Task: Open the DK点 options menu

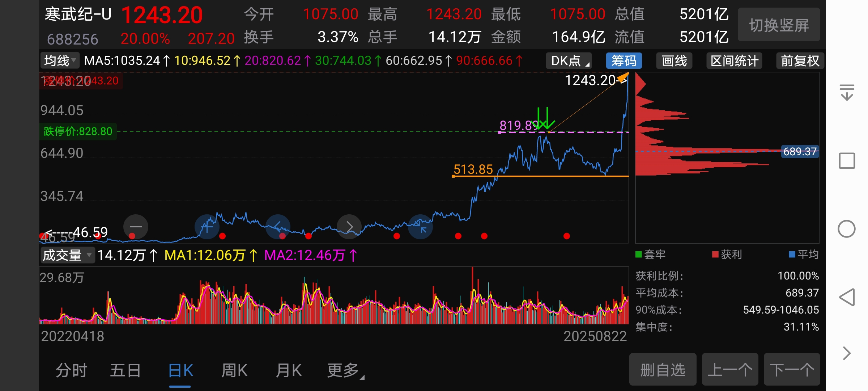Action: [x=569, y=60]
